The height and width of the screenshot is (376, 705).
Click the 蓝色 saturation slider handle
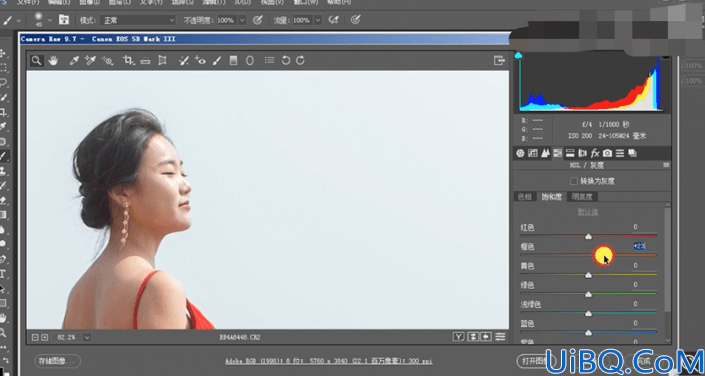point(588,333)
